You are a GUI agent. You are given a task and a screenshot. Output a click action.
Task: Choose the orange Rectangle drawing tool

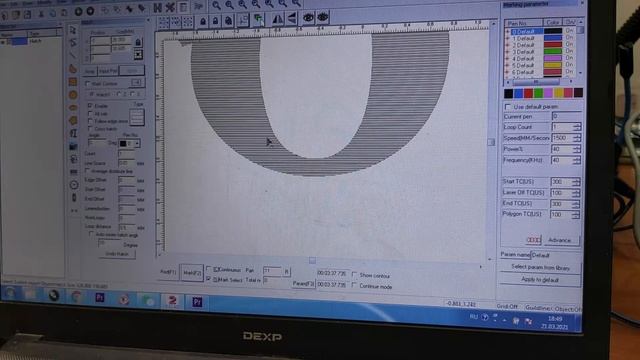(x=73, y=82)
